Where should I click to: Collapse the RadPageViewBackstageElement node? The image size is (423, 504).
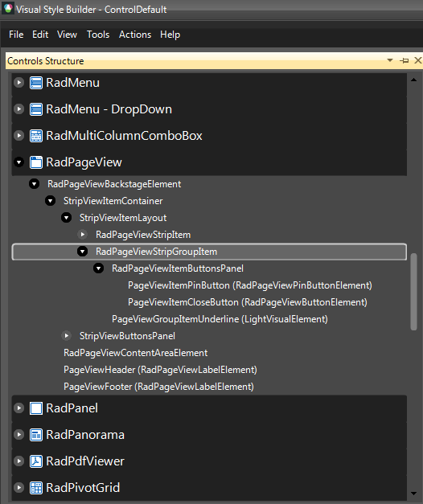34,184
